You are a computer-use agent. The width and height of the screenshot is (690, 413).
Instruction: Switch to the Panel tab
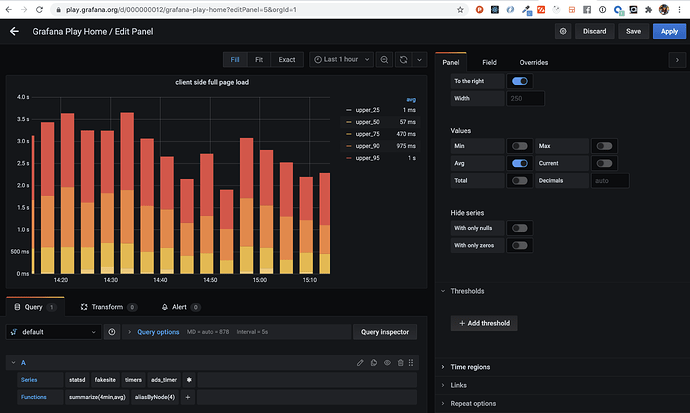click(x=451, y=62)
